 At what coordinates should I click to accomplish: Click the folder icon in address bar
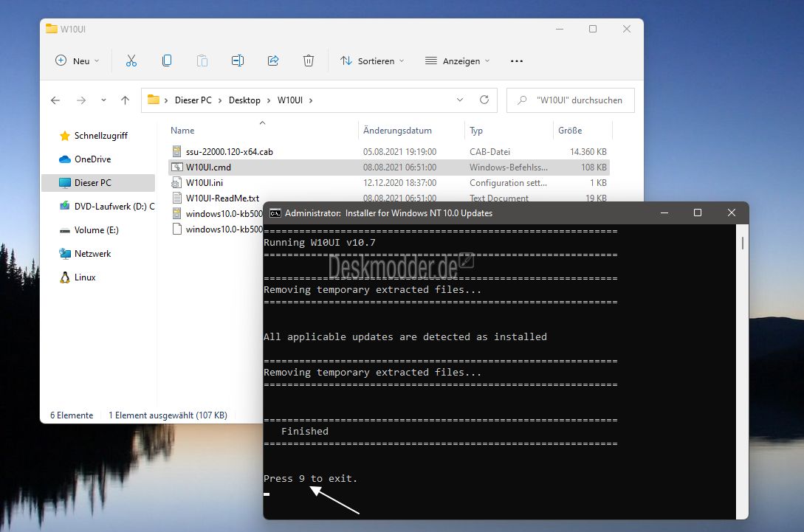click(154, 100)
